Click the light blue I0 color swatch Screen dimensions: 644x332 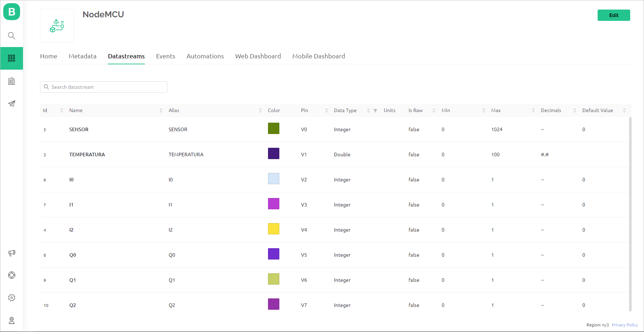pos(274,179)
